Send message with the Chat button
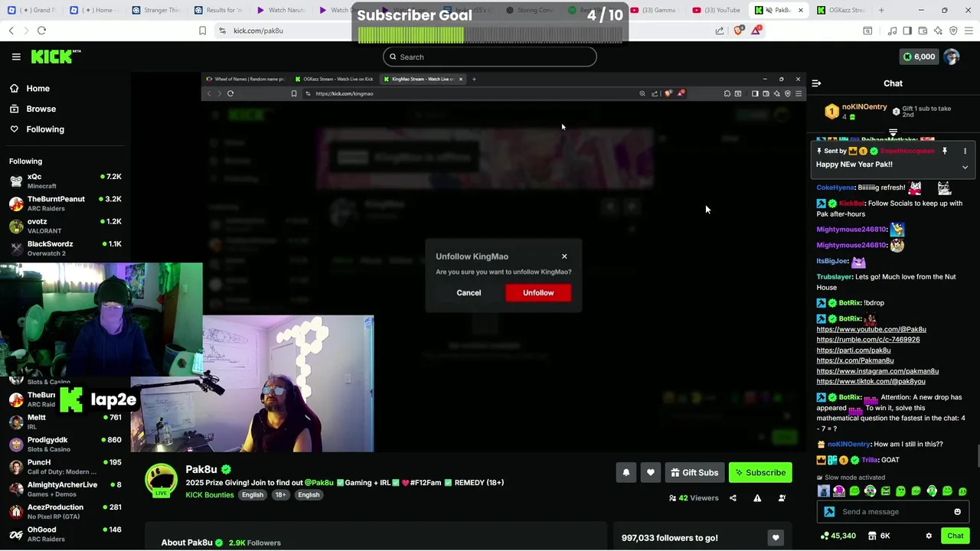980x551 pixels. (x=955, y=536)
